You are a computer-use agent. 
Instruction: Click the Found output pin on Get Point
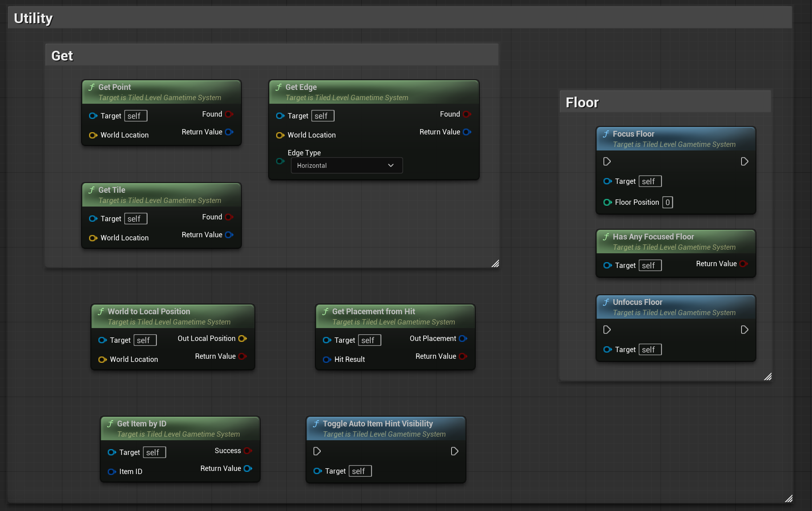(229, 114)
